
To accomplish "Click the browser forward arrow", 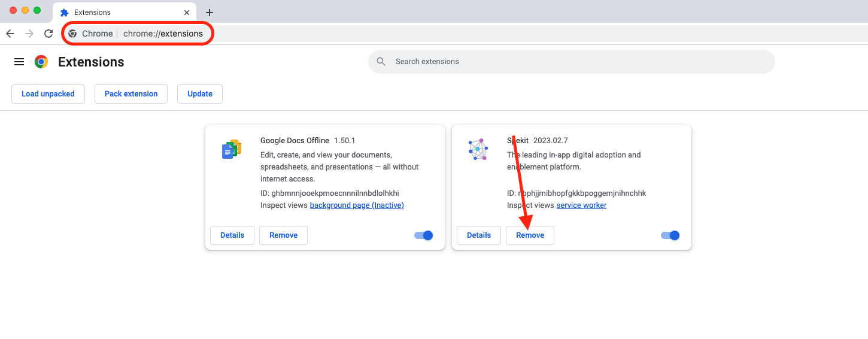I will click(29, 34).
